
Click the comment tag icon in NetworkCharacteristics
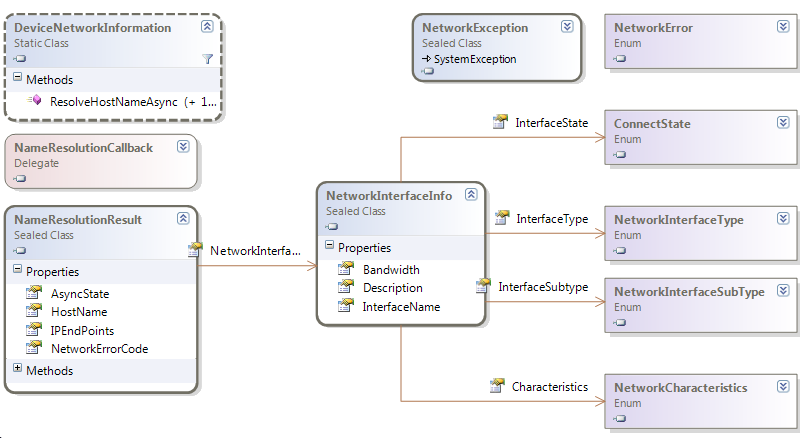click(620, 419)
